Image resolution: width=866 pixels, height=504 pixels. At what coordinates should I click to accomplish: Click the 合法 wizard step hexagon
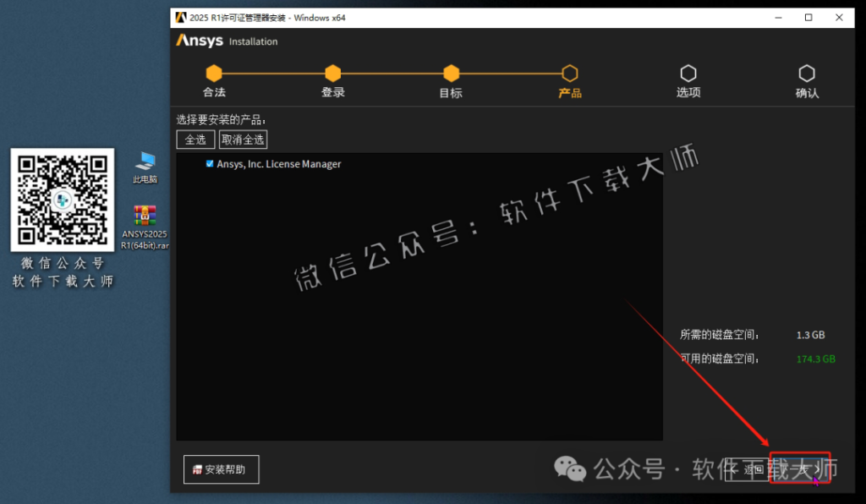214,74
